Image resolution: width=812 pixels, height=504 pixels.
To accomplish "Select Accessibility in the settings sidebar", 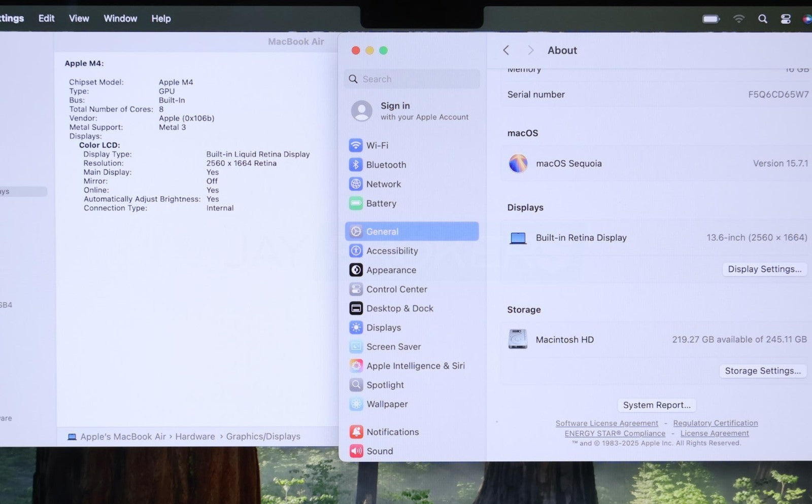I will [392, 251].
